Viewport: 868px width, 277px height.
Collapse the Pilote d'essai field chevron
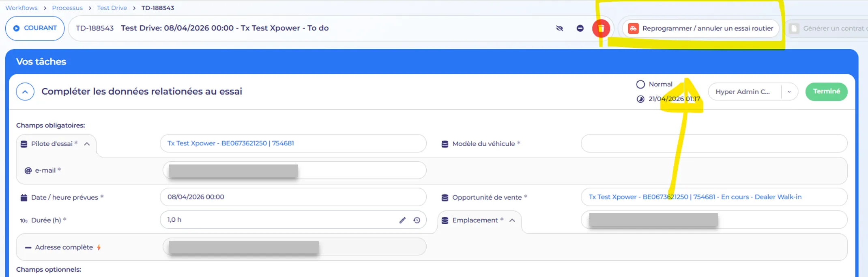tap(87, 144)
